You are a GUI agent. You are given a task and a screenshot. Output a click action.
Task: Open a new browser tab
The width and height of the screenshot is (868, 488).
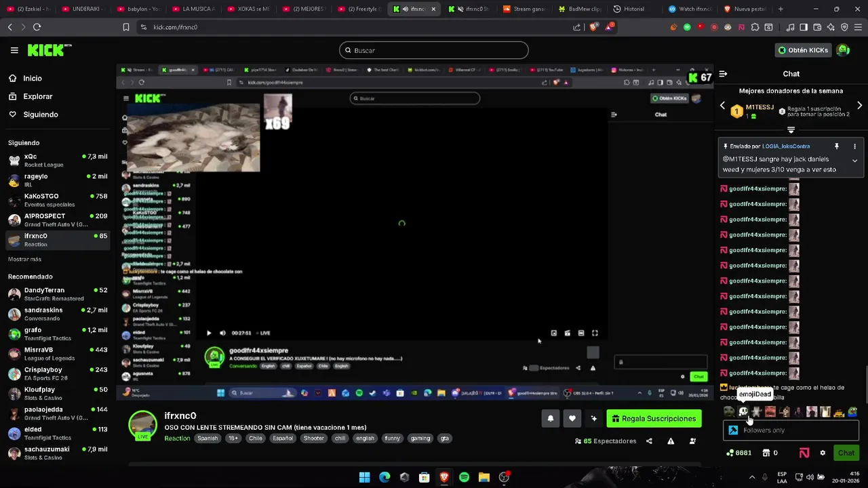[781, 9]
